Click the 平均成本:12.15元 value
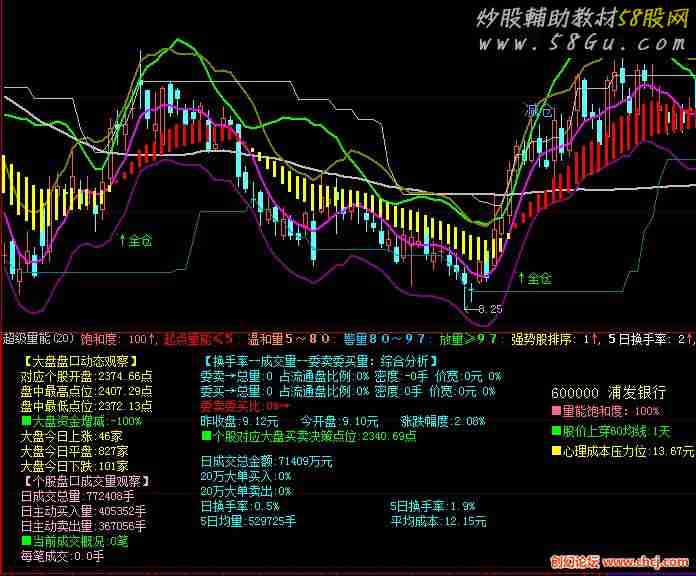This screenshot has height=576, width=696. (439, 521)
